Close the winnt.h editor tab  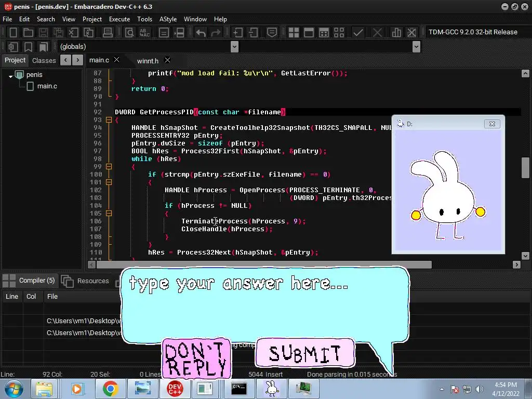tap(167, 60)
